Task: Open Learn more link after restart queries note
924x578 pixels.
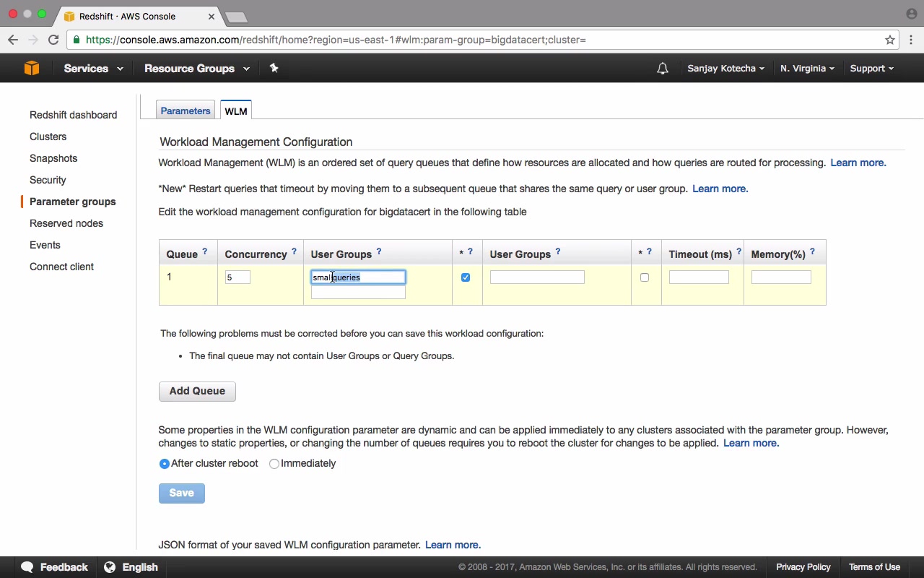Action: 720,189
